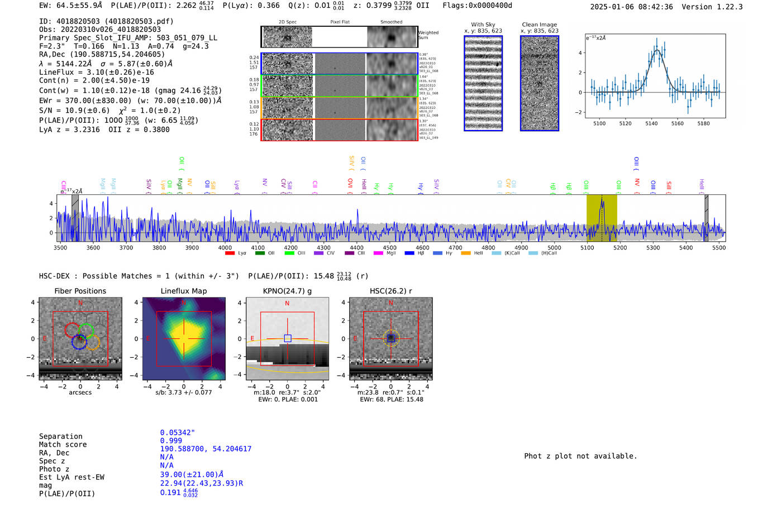Screen dimensions: 782x532
Task: Click the bright green OIII legend swatch
Action: pos(289,253)
